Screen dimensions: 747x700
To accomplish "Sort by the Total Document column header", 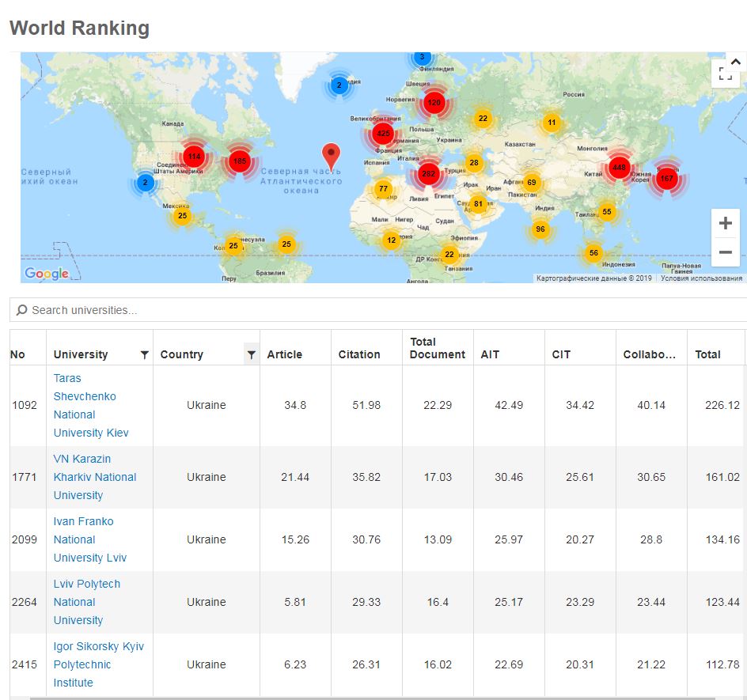I will 438,348.
